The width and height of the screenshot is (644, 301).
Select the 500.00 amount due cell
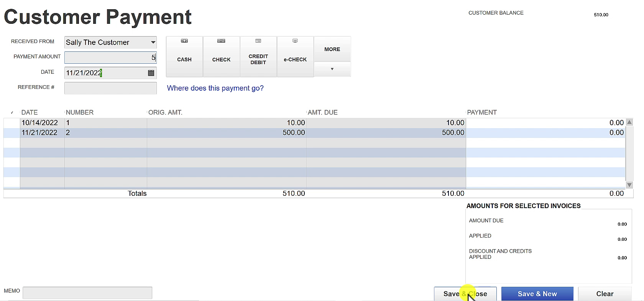386,133
